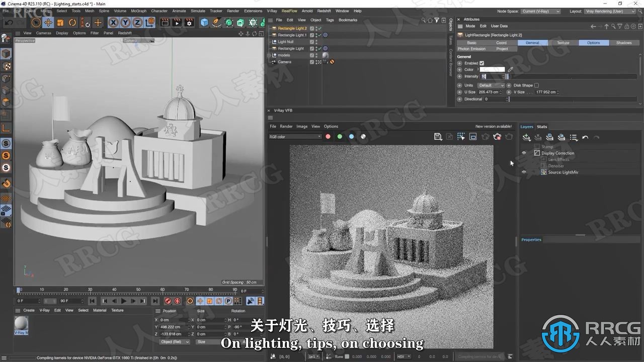Render to Picture Viewer icon

click(x=177, y=22)
